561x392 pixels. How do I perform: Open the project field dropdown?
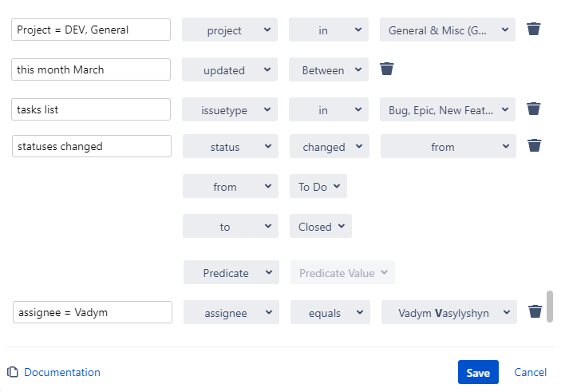[x=230, y=30]
